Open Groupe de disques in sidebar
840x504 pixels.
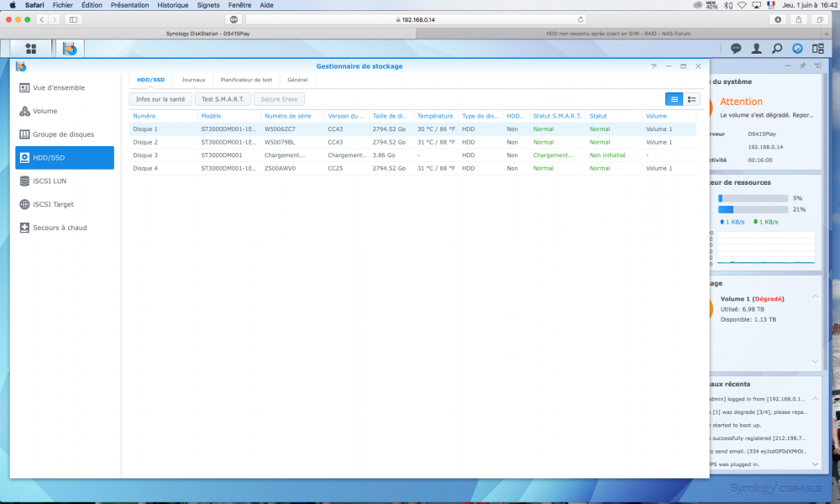pyautogui.click(x=64, y=134)
